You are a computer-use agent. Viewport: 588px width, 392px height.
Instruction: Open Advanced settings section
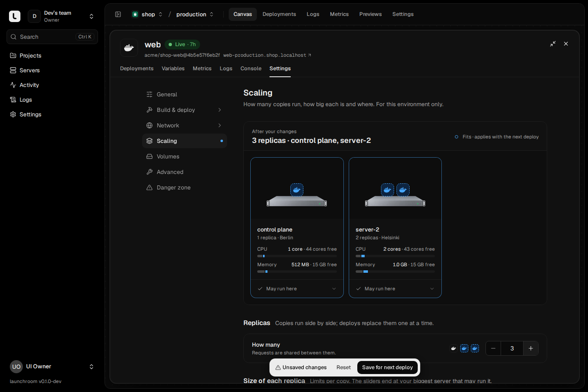click(185, 172)
